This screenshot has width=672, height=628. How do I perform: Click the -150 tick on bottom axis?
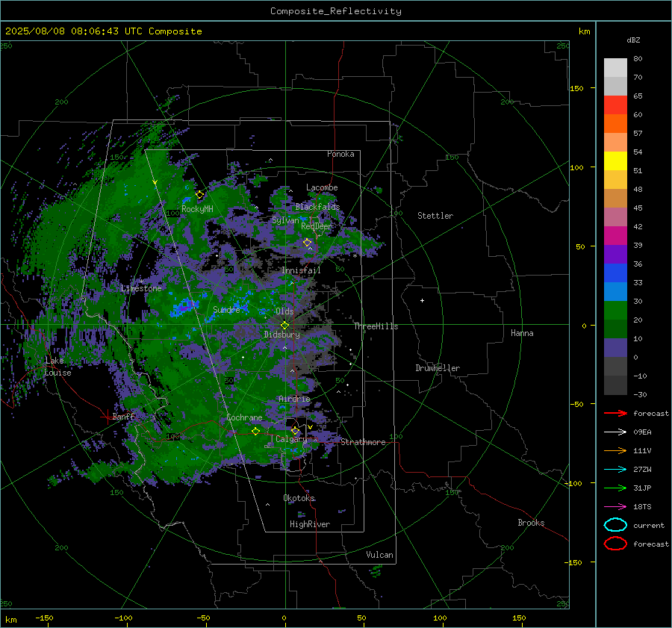coord(44,618)
